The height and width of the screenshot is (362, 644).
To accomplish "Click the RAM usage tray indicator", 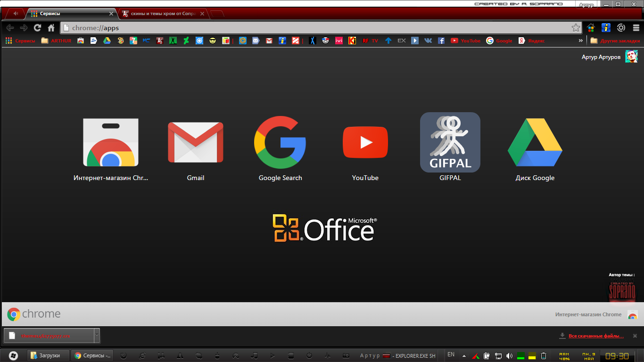I will pos(564,356).
